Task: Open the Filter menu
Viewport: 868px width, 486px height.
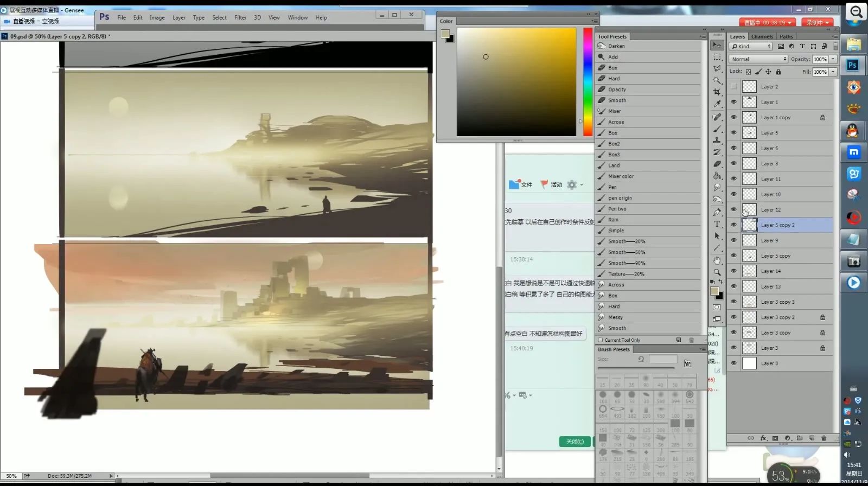Action: 240,17
